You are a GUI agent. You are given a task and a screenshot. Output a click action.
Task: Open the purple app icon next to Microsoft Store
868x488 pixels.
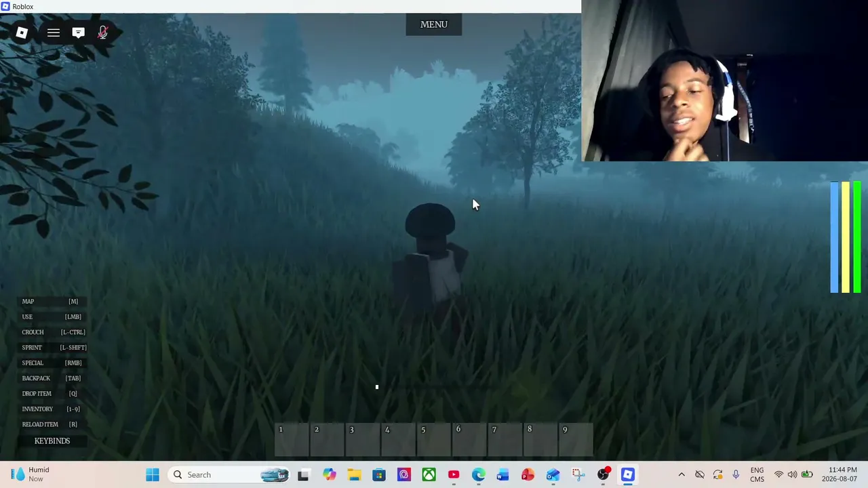click(x=404, y=474)
